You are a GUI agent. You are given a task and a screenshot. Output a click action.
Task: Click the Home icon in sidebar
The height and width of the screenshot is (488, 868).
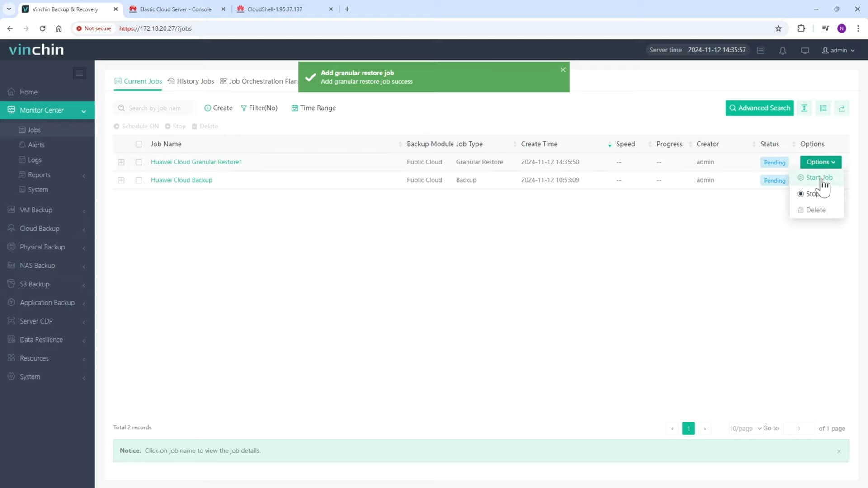coord(11,92)
